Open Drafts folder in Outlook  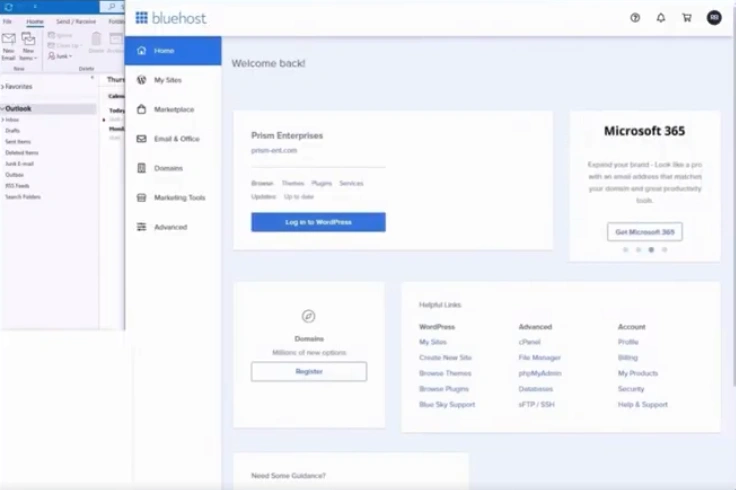(x=13, y=130)
